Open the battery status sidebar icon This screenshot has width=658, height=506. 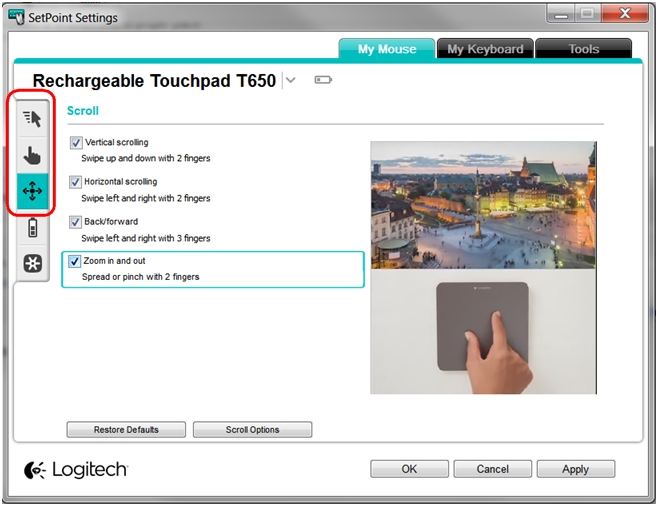click(x=32, y=228)
